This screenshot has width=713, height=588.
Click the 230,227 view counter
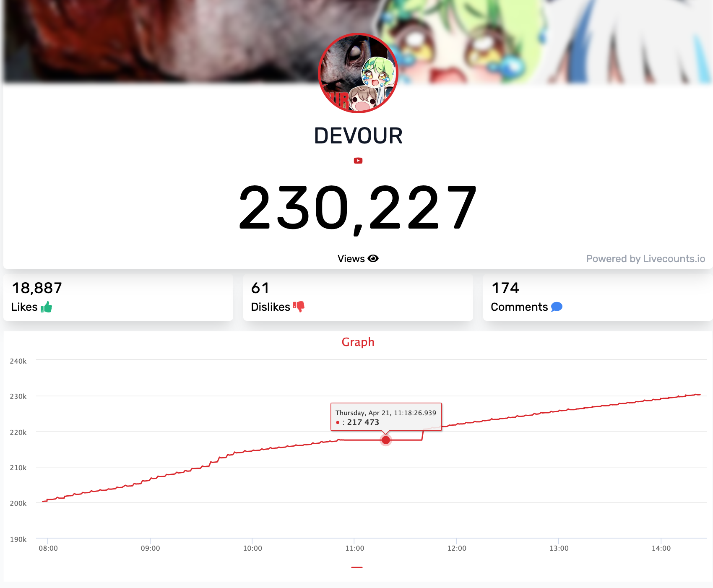click(x=358, y=208)
